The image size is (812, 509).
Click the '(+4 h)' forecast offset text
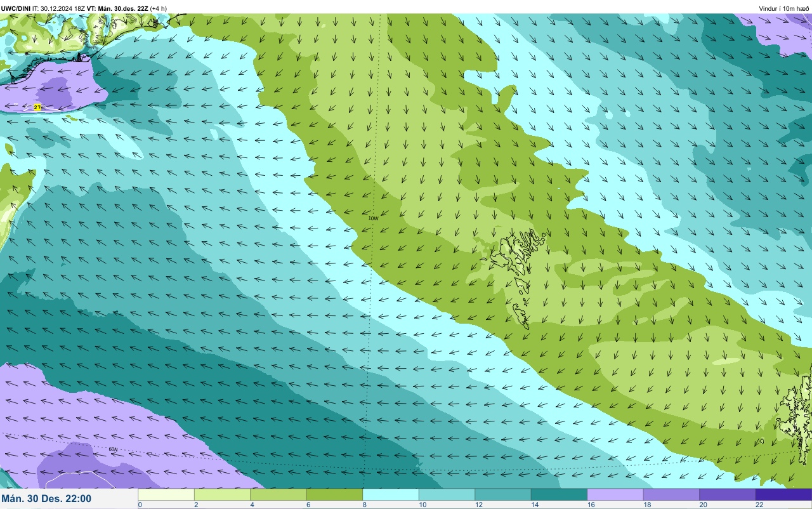click(159, 8)
